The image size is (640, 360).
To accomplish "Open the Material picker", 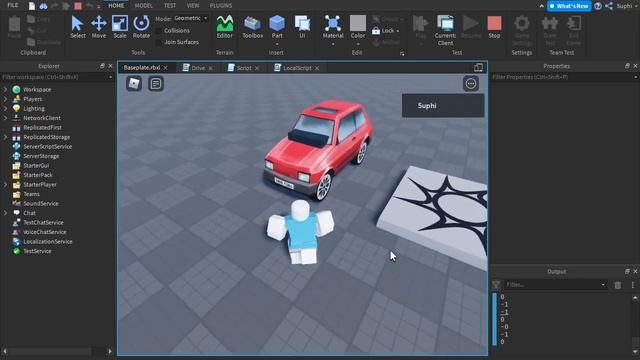I will pos(333,29).
